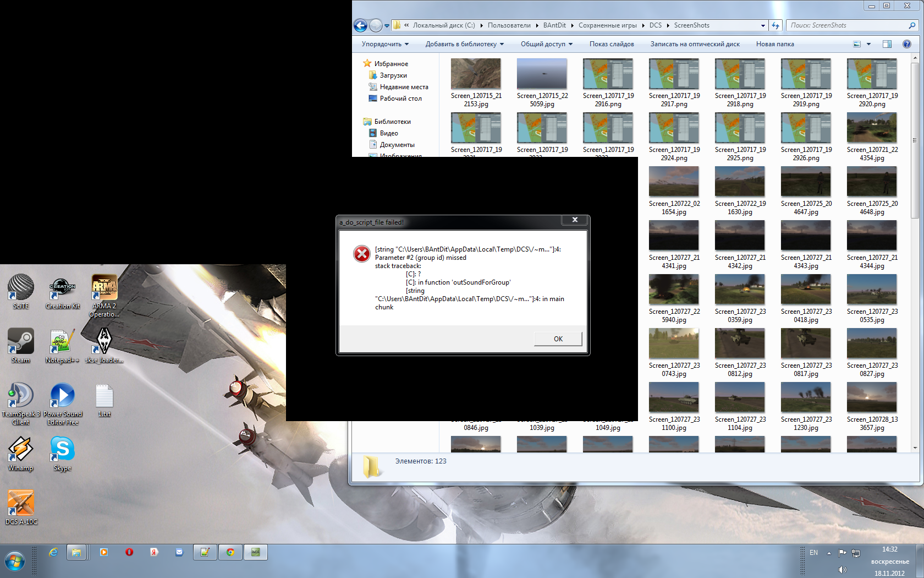Select ARMA 2 Operation desktop icon
The width and height of the screenshot is (924, 578).
pos(105,296)
